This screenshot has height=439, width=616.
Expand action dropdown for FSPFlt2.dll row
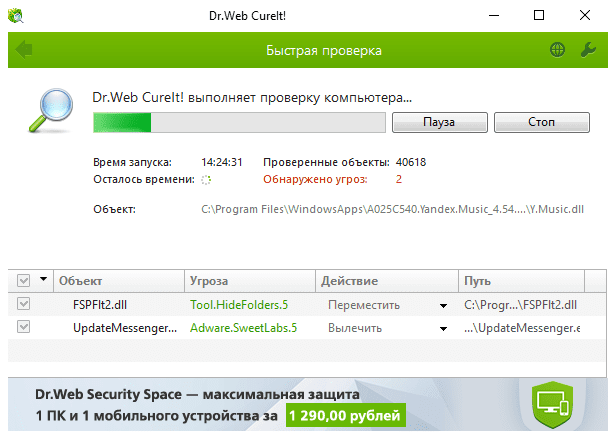[x=442, y=305]
